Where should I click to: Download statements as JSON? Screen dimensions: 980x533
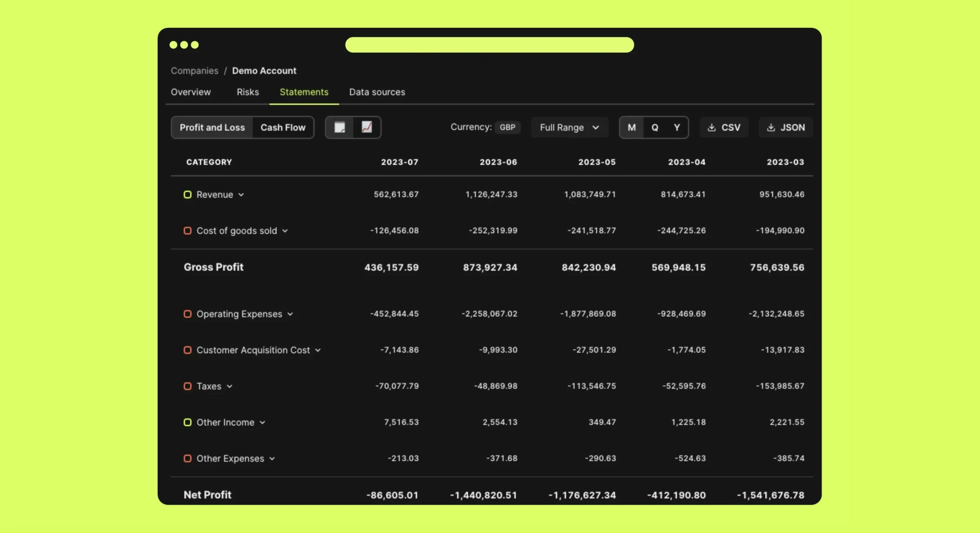point(785,127)
